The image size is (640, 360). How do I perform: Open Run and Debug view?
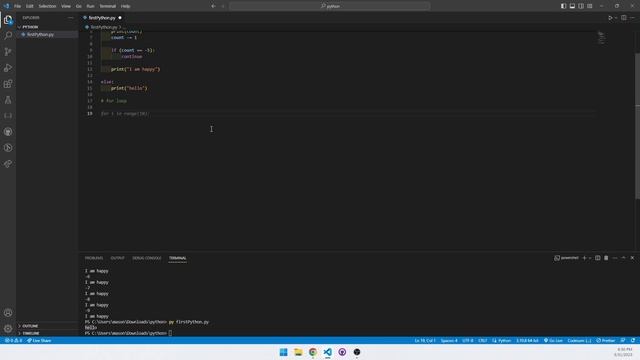[8, 68]
